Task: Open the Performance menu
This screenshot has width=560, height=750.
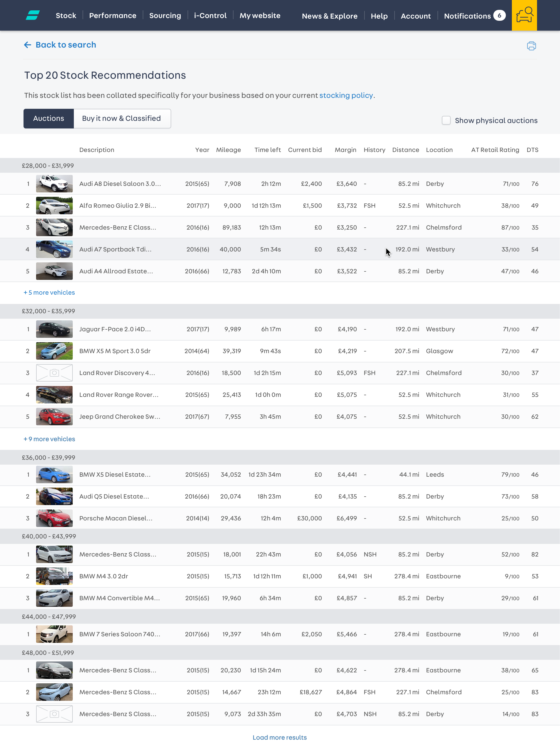Action: [113, 16]
